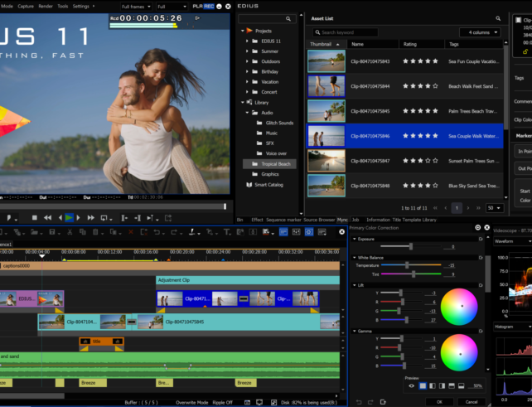This screenshot has width=532, height=407.
Task: Click the Smart Catalog book icon
Action: (x=249, y=185)
